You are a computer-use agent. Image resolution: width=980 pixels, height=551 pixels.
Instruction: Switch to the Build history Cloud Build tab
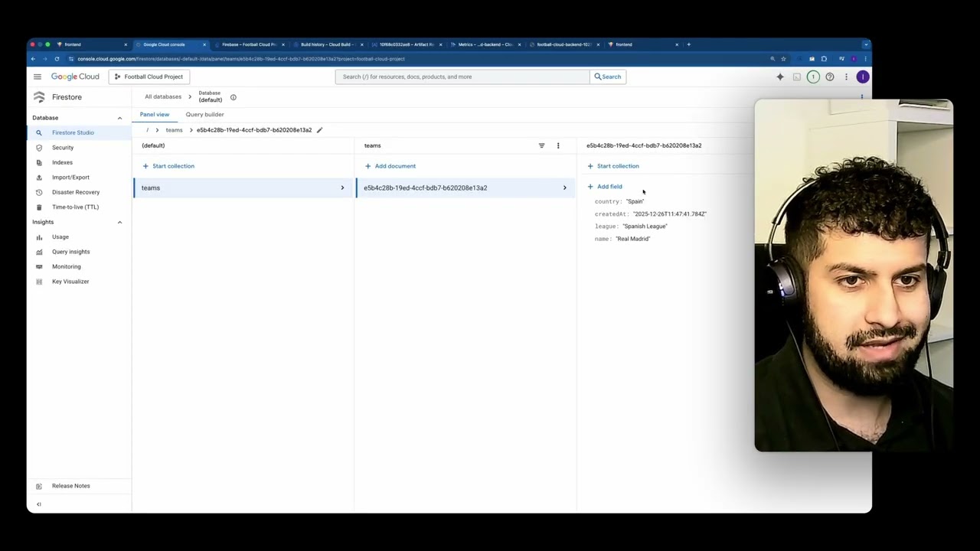click(328, 44)
